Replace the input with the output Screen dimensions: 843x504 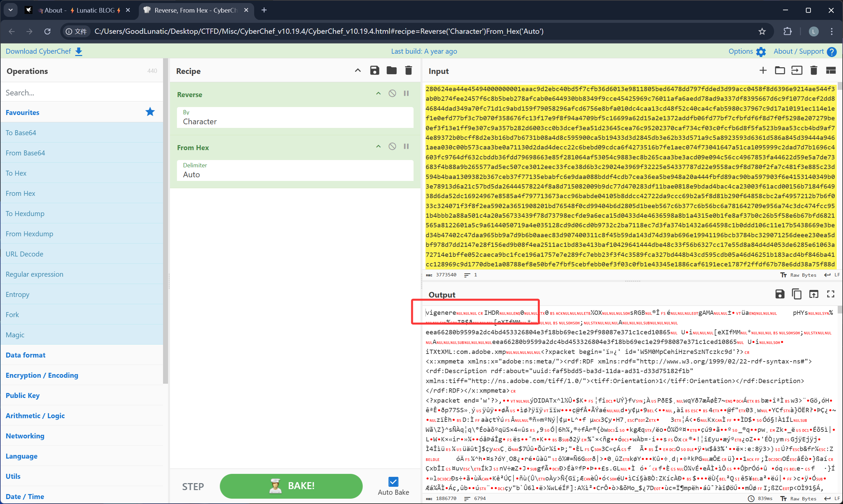(x=814, y=294)
